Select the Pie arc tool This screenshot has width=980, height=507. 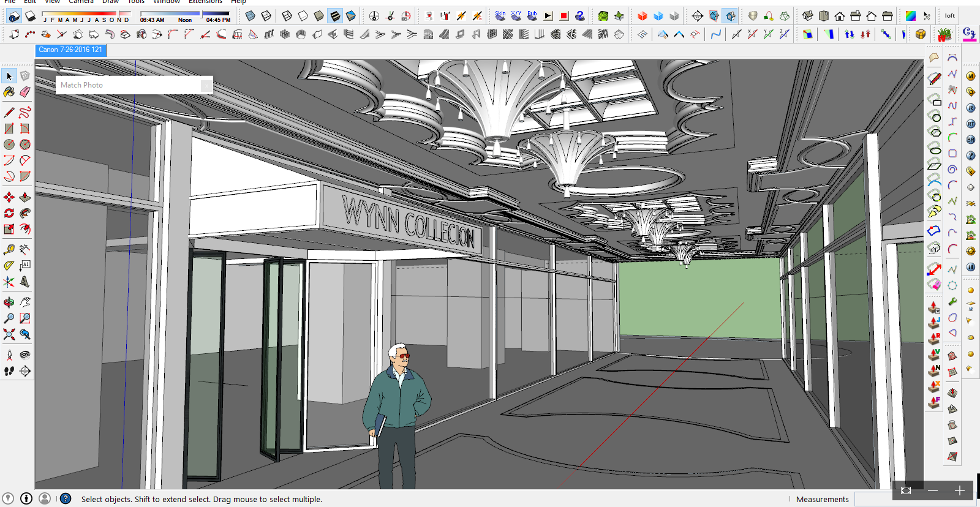point(24,176)
